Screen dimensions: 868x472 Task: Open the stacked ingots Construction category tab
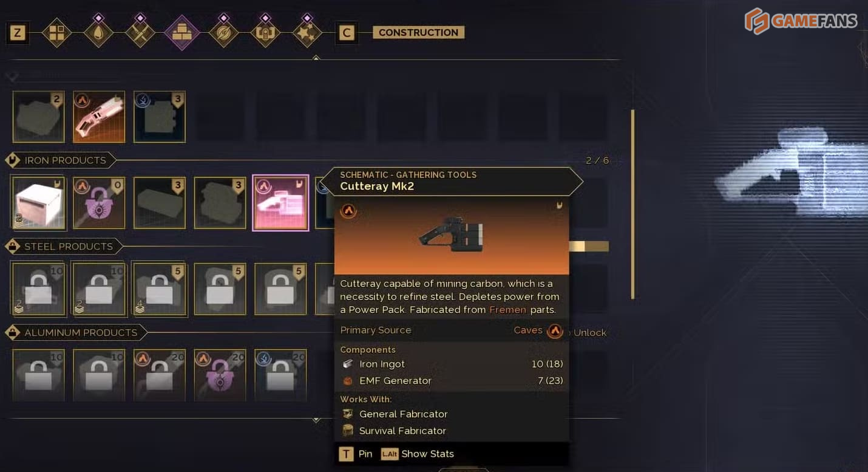click(x=181, y=32)
